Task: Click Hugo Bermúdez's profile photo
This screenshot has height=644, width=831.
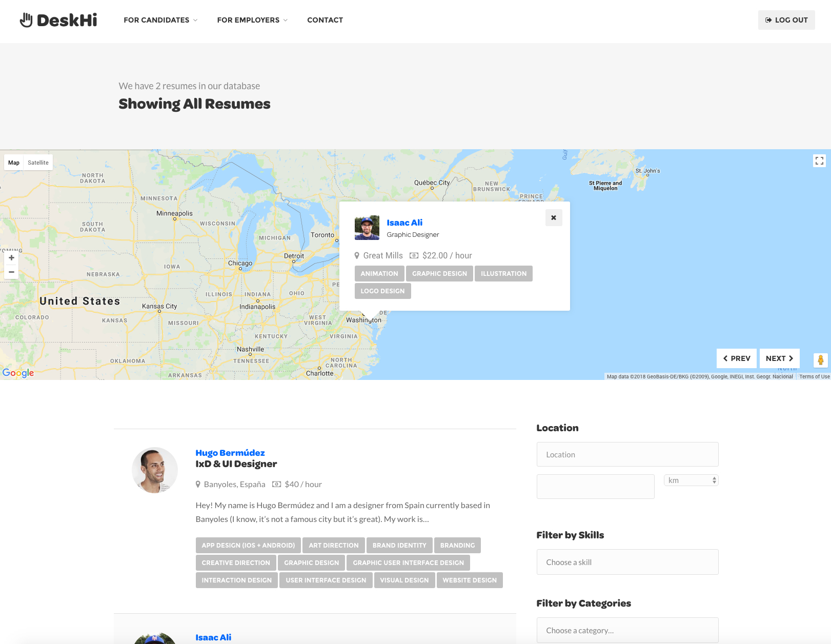Action: coord(155,470)
